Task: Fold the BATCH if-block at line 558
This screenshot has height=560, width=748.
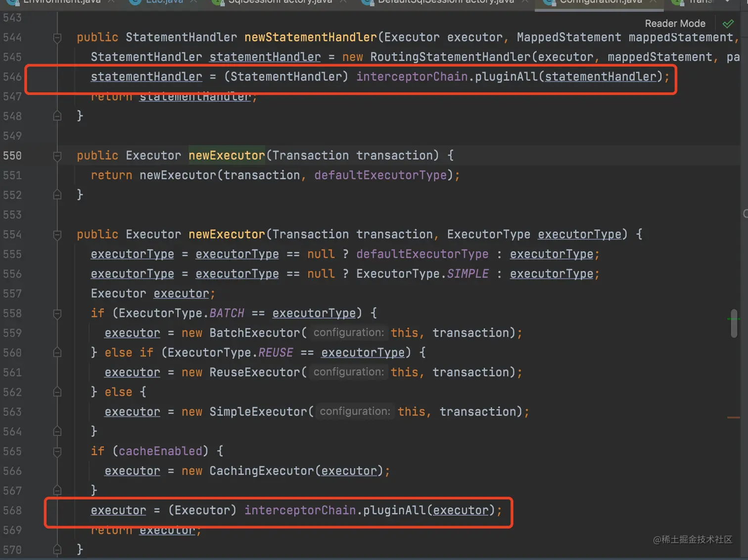Action: click(57, 314)
